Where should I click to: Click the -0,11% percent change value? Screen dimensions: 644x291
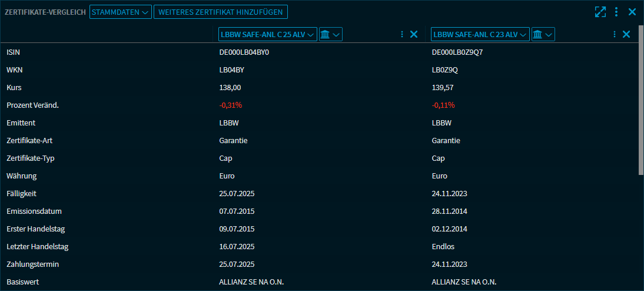coord(443,105)
